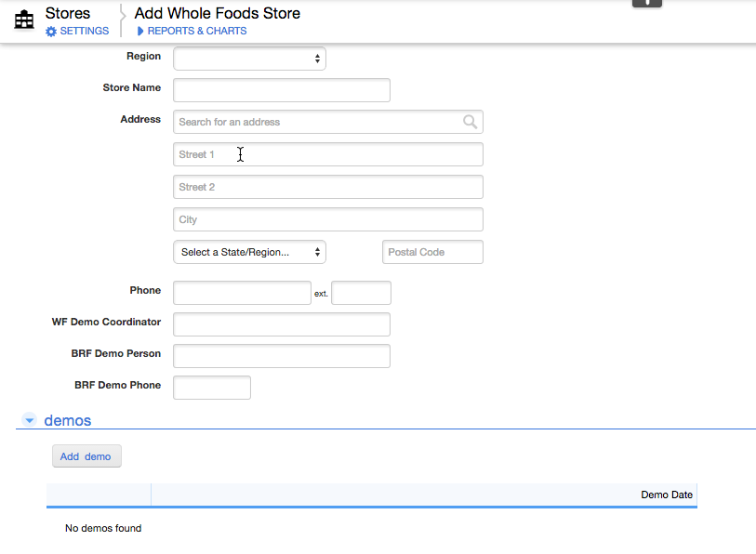Focus the phone ext. field
756x554 pixels.
point(361,293)
